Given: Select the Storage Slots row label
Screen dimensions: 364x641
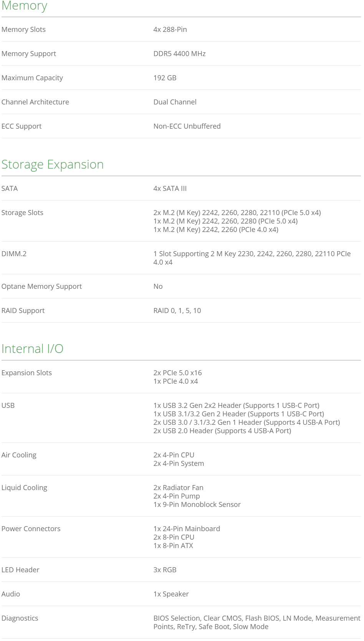Looking at the screenshot, I should point(22,213).
